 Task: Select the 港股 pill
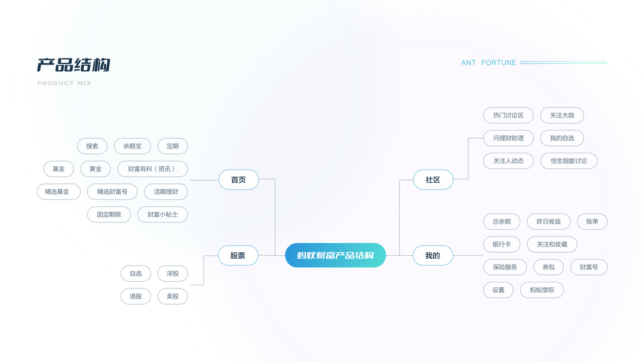[136, 296]
